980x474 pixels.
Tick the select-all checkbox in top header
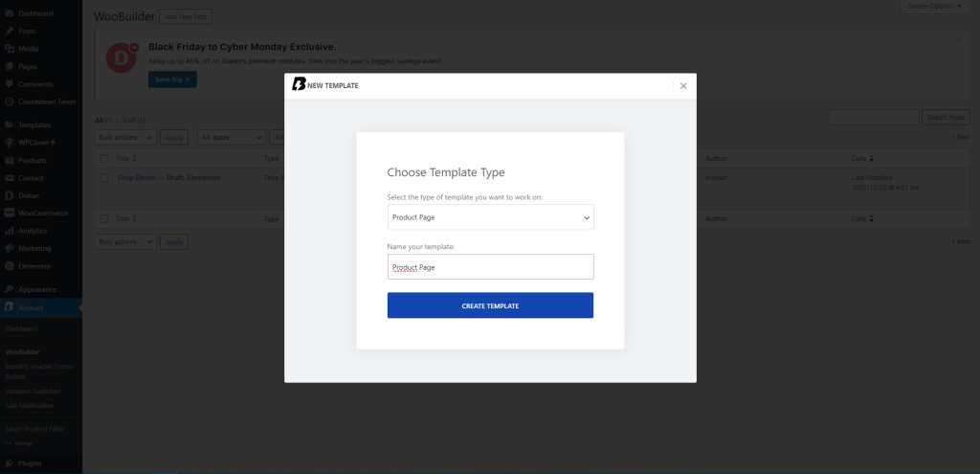tap(103, 159)
